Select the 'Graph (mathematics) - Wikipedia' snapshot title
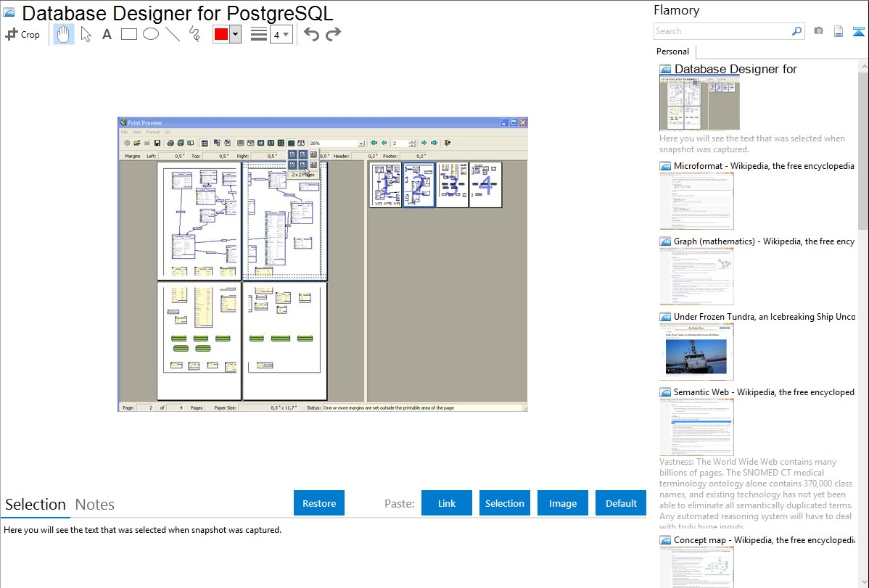The image size is (869, 588). click(x=764, y=241)
